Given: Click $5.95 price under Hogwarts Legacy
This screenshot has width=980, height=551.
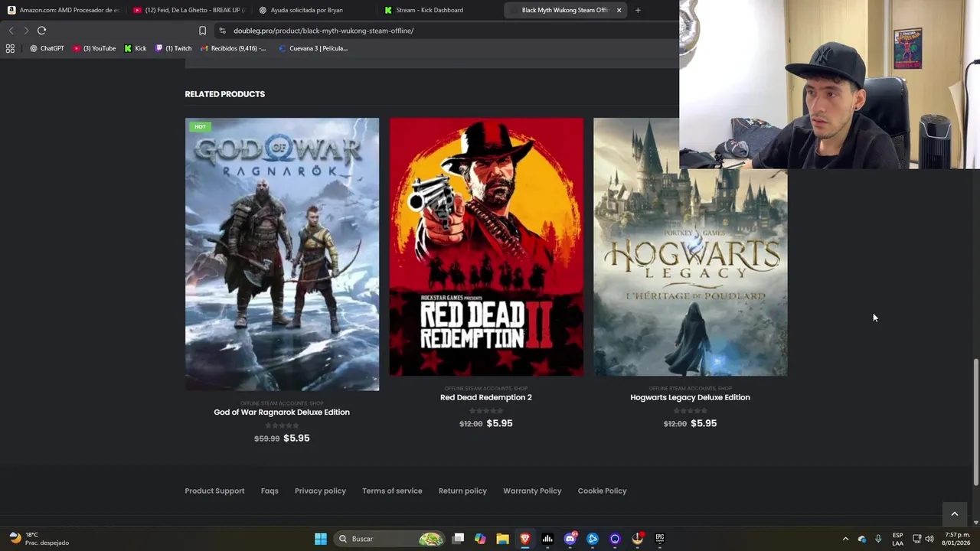Looking at the screenshot, I should pyautogui.click(x=704, y=423).
